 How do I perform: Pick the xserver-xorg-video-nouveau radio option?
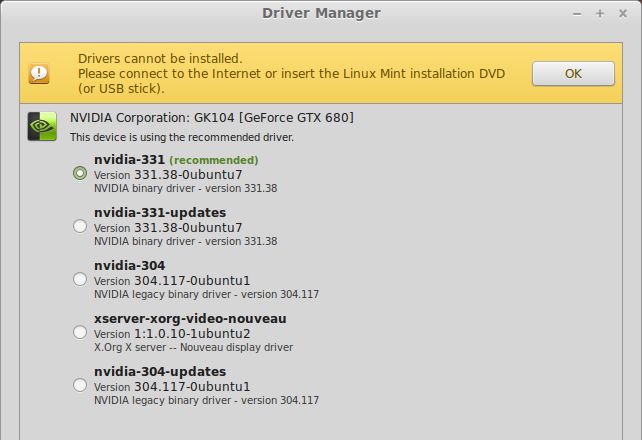click(x=80, y=332)
